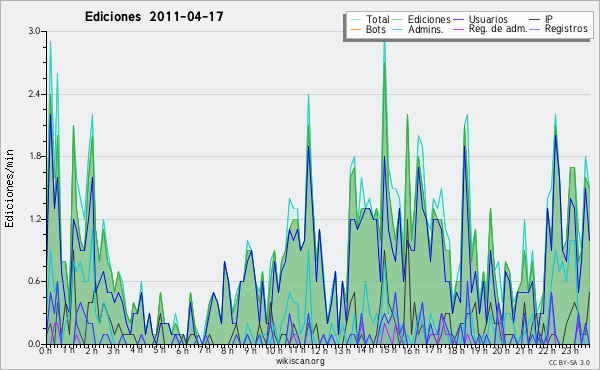Click the y-axis value 3.0
Viewport: 600px width, 370px height.
point(34,31)
